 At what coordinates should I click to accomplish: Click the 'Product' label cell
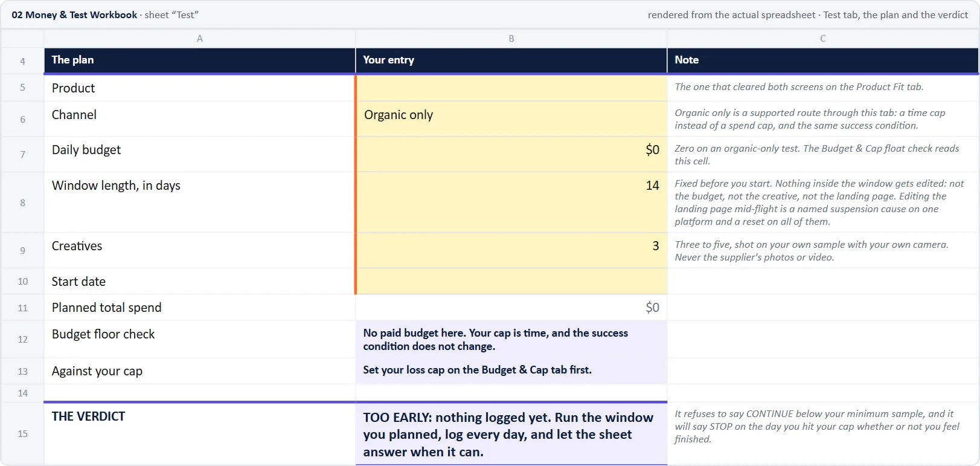(x=200, y=88)
